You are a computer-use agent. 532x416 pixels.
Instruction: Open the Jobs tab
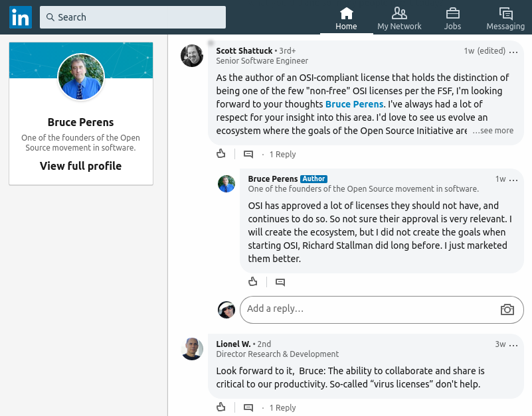452,18
